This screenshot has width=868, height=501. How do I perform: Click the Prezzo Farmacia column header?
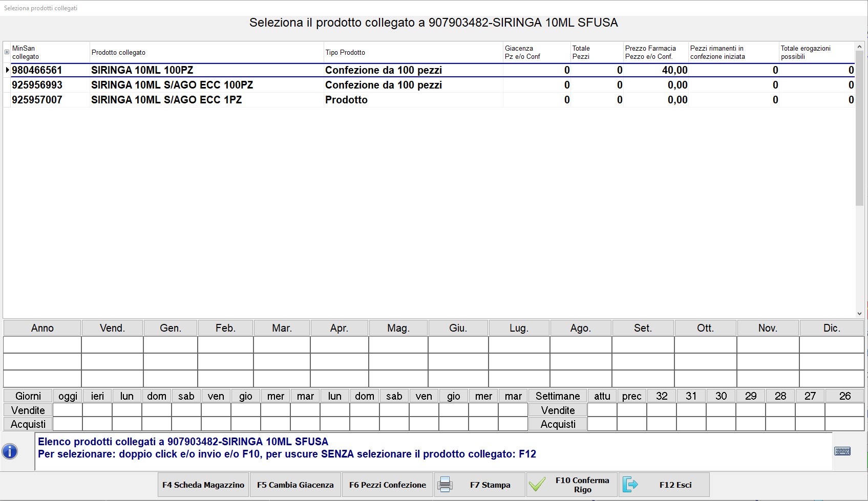(x=655, y=52)
